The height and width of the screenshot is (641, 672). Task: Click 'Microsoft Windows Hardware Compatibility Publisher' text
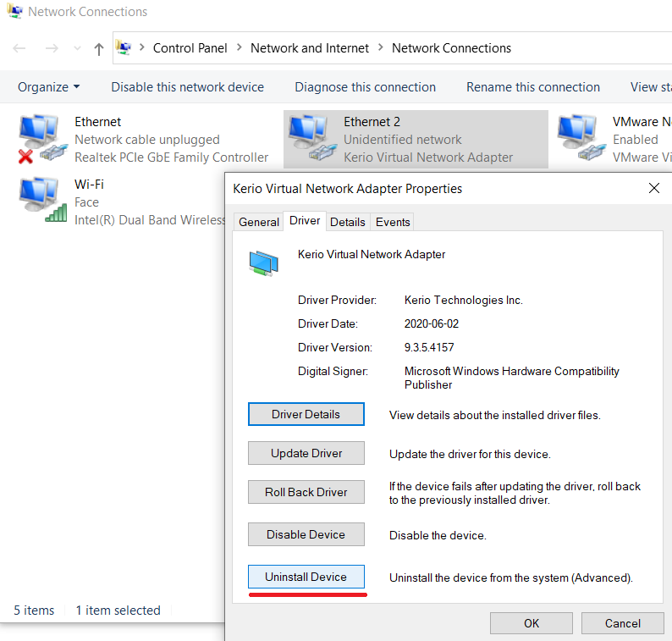point(512,378)
